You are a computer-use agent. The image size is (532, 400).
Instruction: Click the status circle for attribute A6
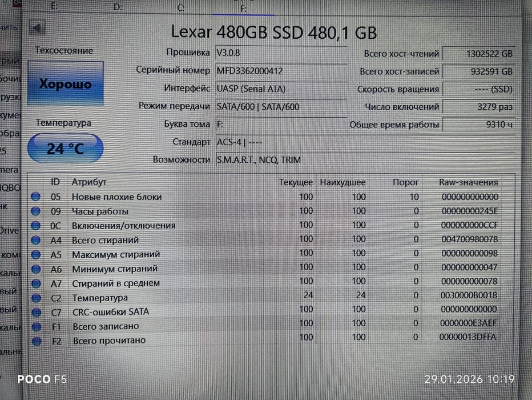click(36, 269)
